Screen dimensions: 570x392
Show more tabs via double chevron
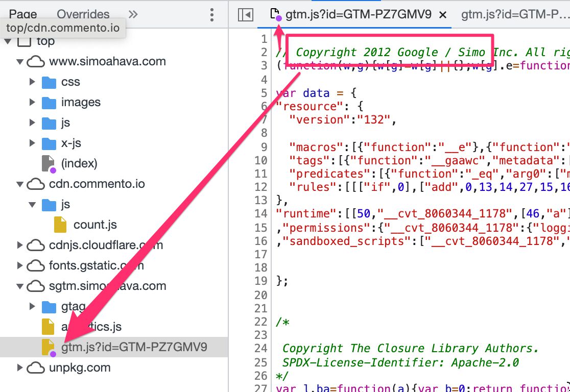click(133, 14)
